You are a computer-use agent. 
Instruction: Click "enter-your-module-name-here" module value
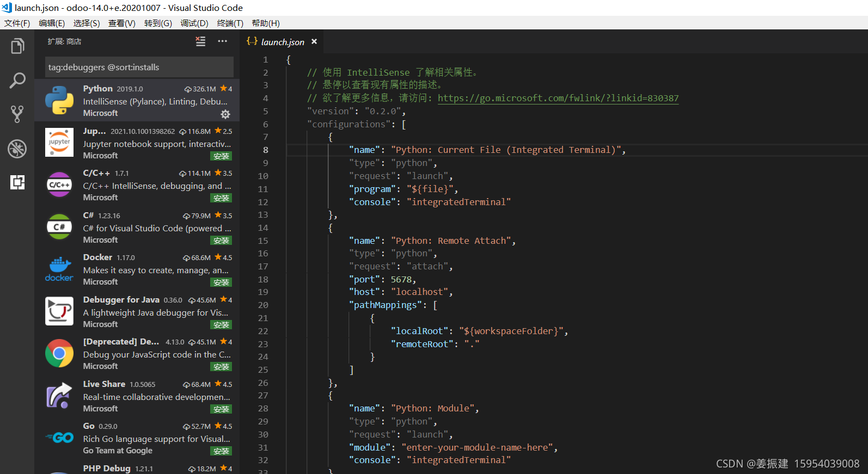pos(477,448)
